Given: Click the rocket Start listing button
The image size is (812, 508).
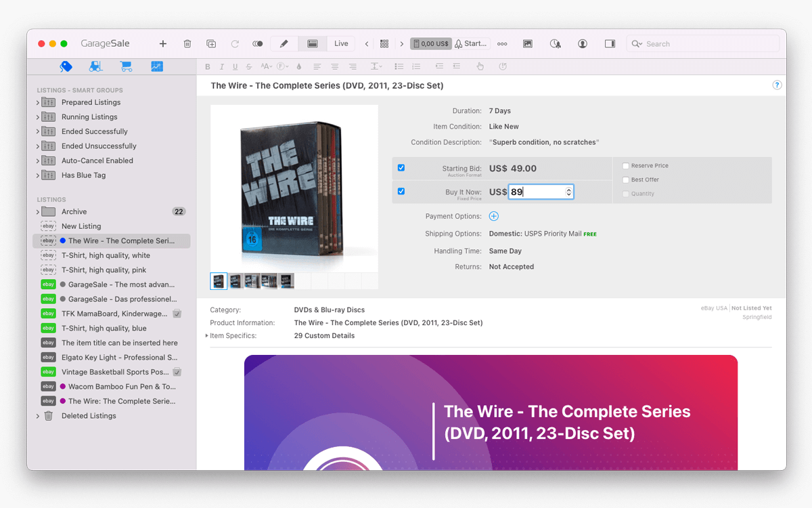Looking at the screenshot, I should [472, 43].
